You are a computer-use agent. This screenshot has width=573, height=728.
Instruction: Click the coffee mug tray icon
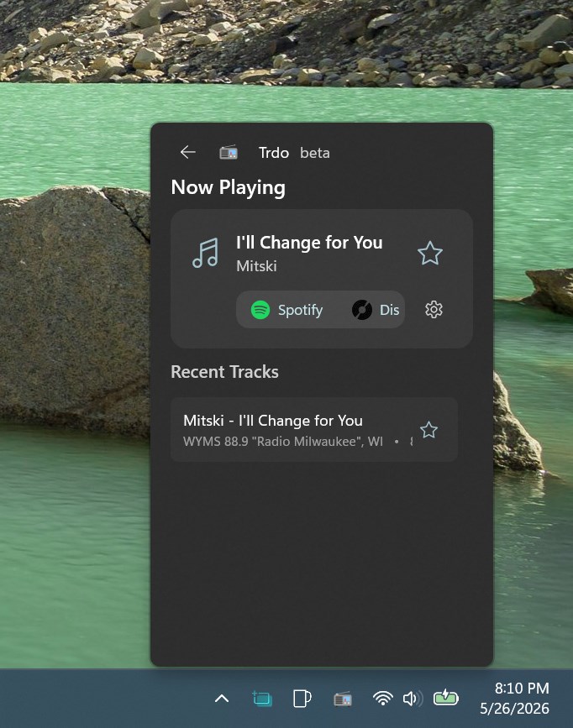click(x=302, y=699)
